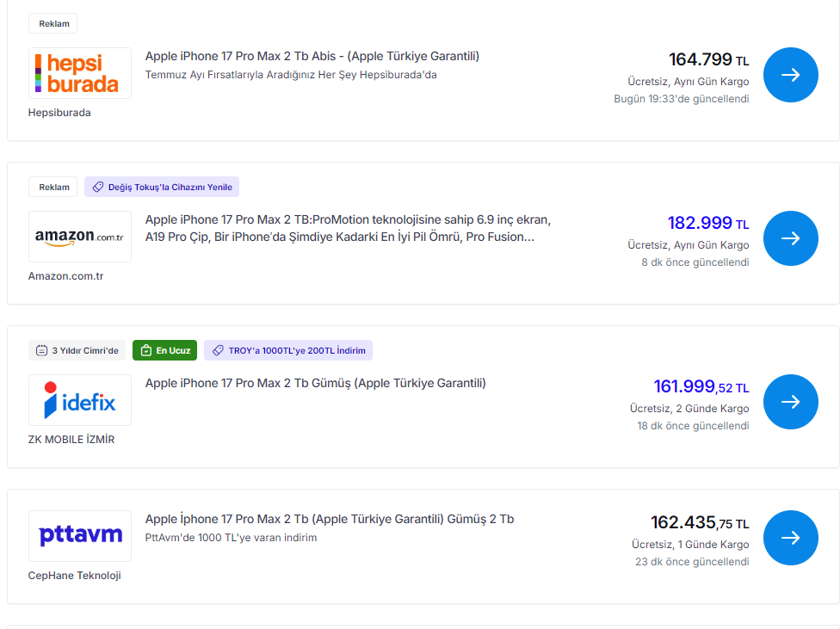
Task: Click '23 dk önce güncellendi' text
Action: (692, 562)
